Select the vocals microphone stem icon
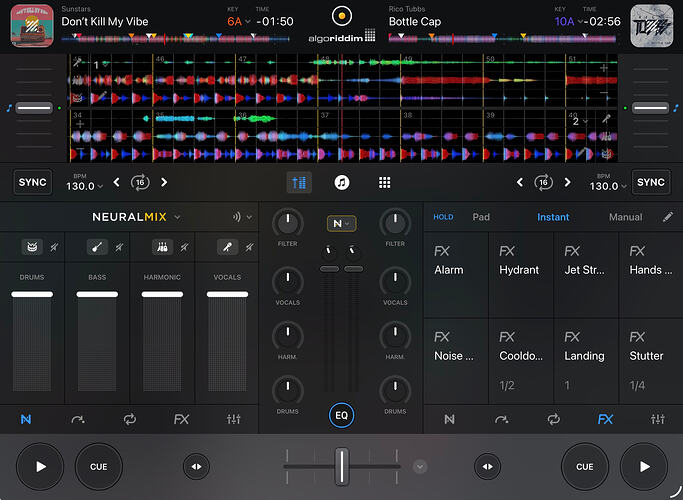 coord(227,247)
